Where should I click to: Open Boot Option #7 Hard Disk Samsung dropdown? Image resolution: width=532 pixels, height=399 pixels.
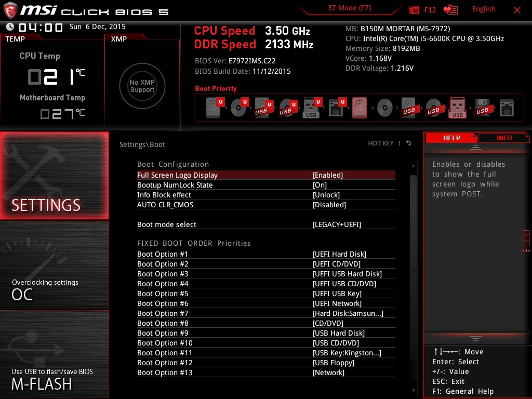point(348,313)
